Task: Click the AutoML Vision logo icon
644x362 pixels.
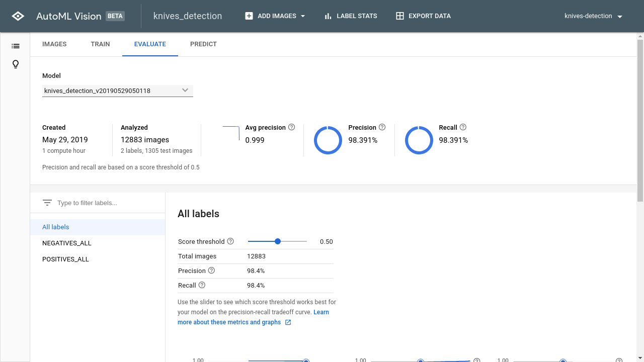Action: (18, 16)
